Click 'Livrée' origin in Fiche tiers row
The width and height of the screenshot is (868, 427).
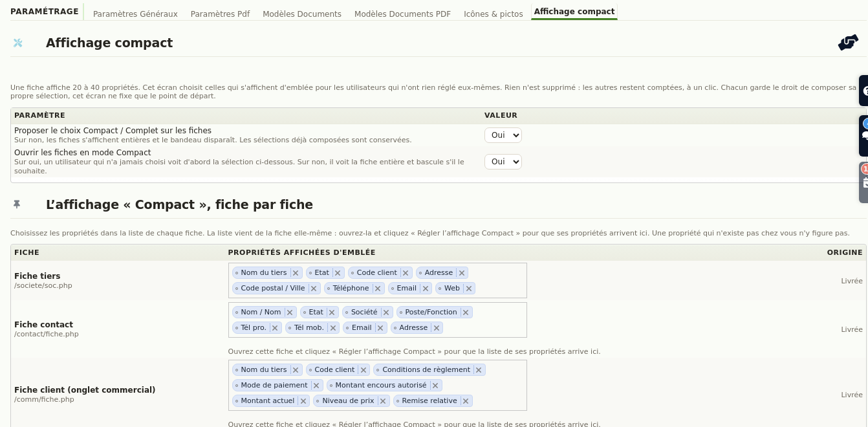pos(852,281)
